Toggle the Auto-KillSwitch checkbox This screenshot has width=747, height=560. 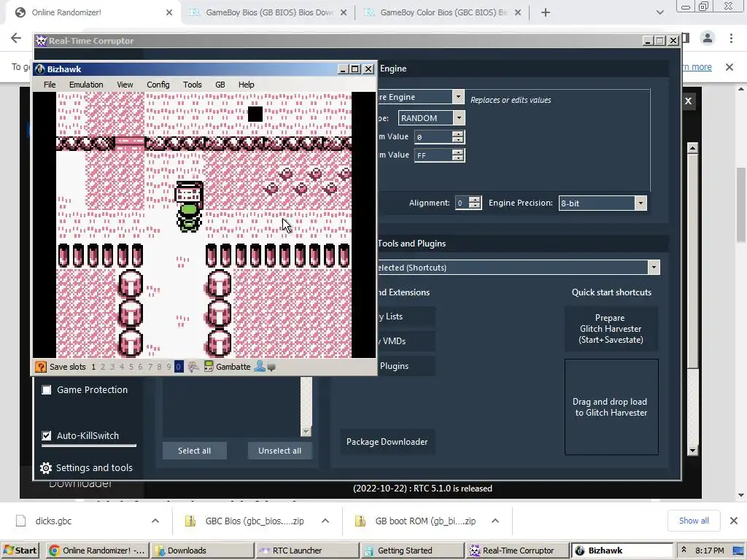[x=46, y=435]
